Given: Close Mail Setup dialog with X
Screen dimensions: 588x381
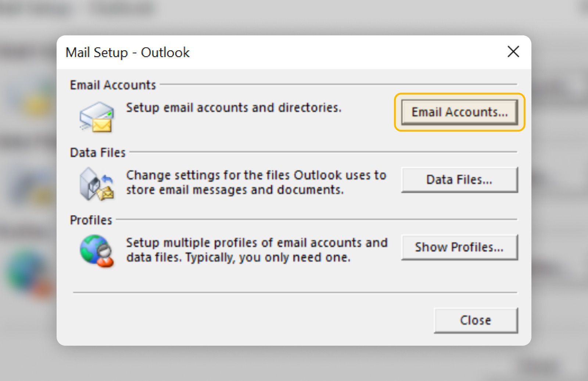Looking at the screenshot, I should (x=513, y=52).
